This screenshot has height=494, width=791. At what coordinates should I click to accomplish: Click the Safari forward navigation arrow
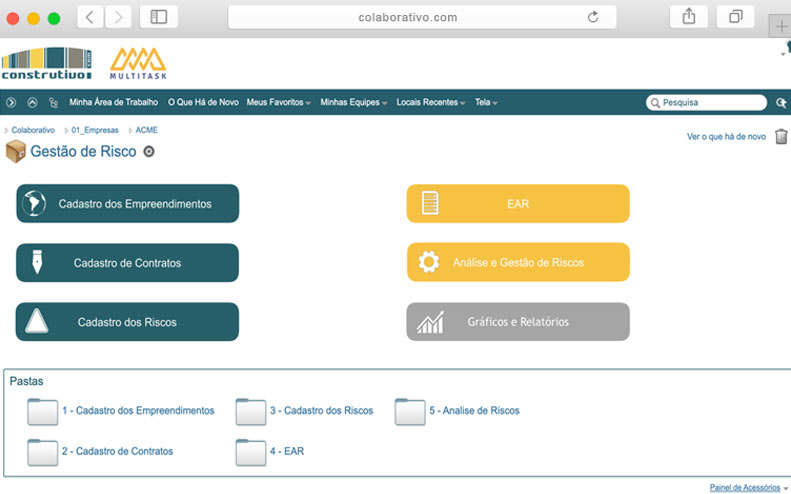click(x=118, y=17)
